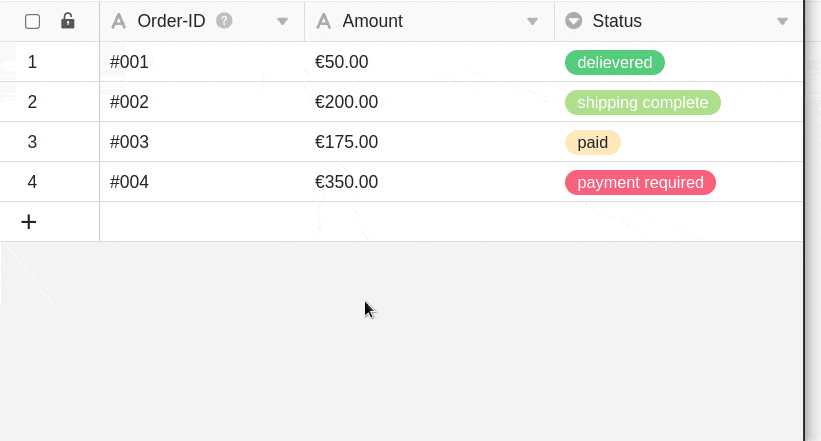The width and height of the screenshot is (821, 441).
Task: Select the yellow "paid" status tag
Action: coord(592,142)
